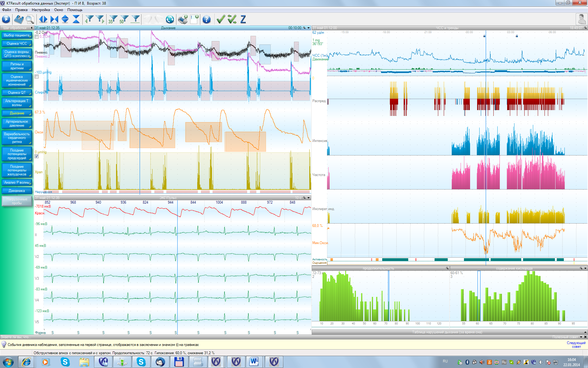Click the filter/funnel icon in toolbar
Screen dimensions: 588x368
(90, 19)
